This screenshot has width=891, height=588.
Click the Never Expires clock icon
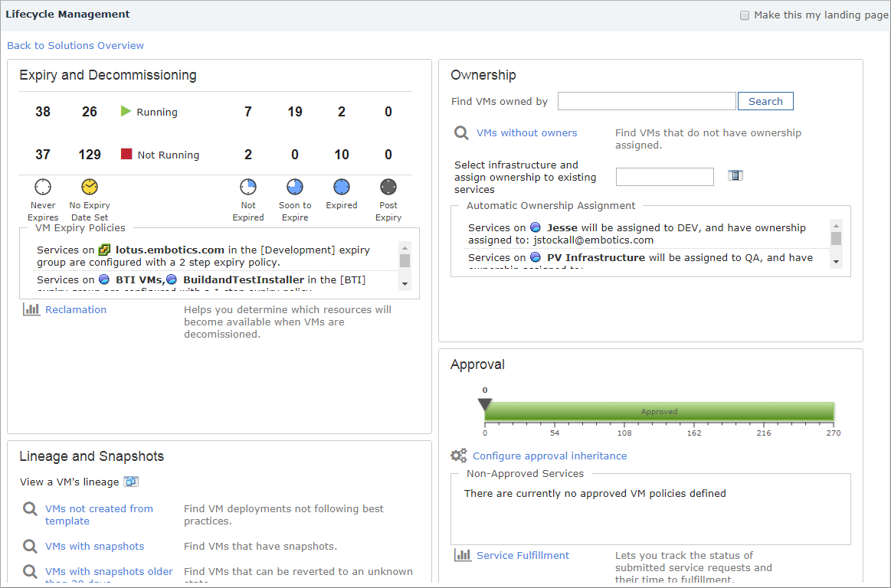point(43,187)
